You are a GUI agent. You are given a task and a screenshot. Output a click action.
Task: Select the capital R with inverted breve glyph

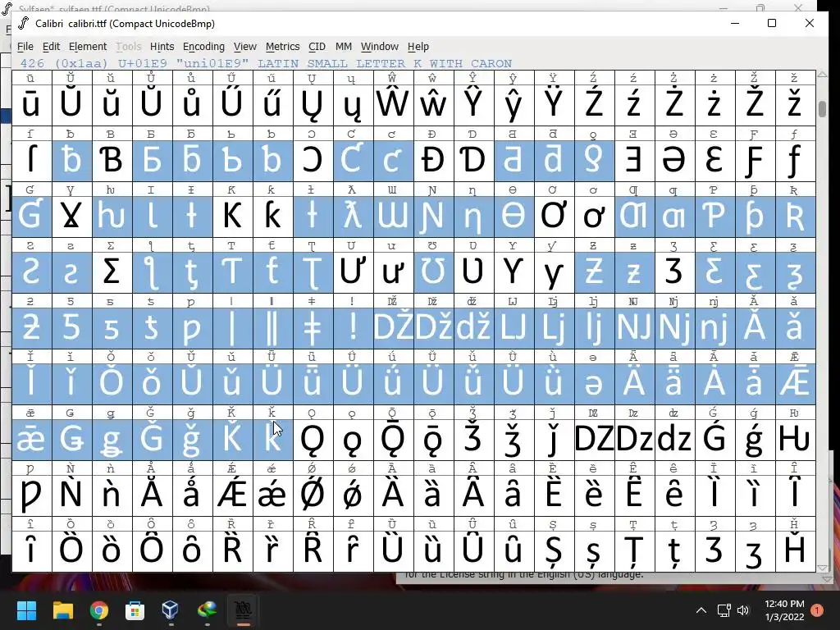pyautogui.click(x=313, y=550)
